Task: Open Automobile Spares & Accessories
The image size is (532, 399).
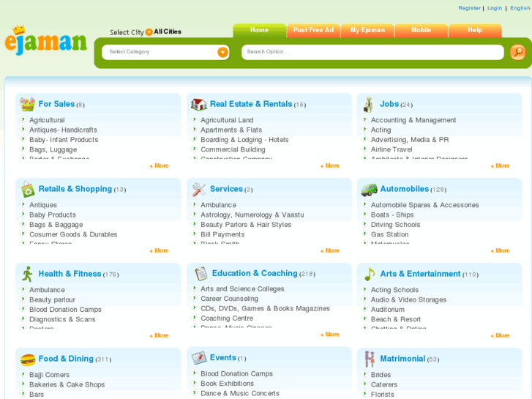Action: [424, 205]
